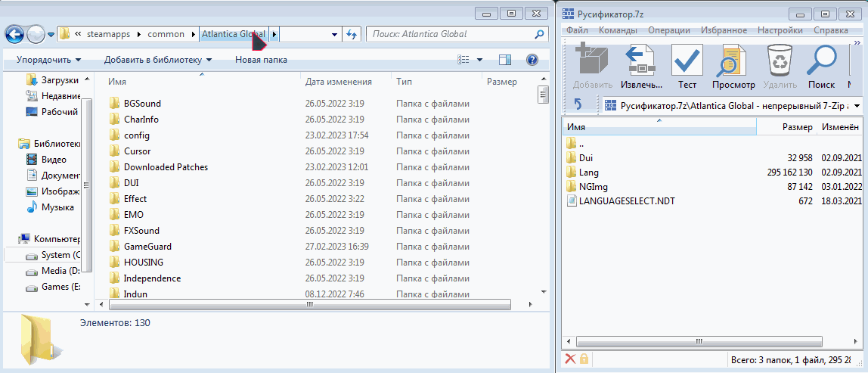
Task: Open Добавить в библиотеку dropdown
Action: click(158, 59)
